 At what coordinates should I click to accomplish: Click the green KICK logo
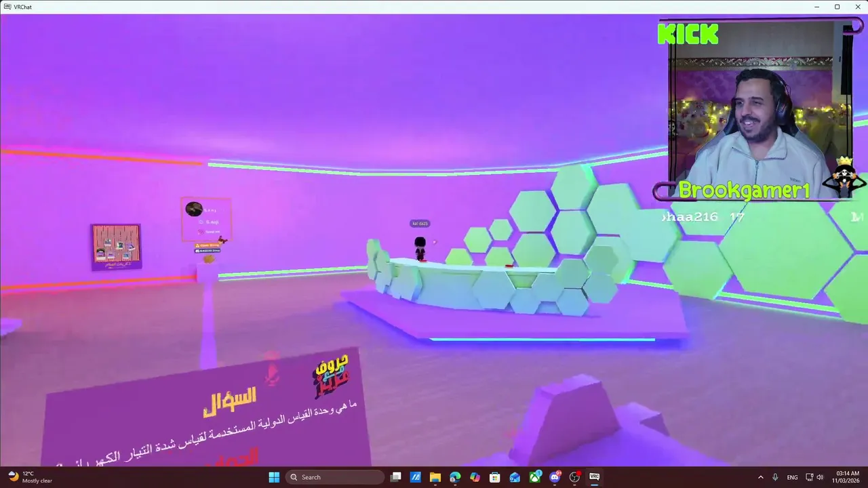click(x=688, y=34)
